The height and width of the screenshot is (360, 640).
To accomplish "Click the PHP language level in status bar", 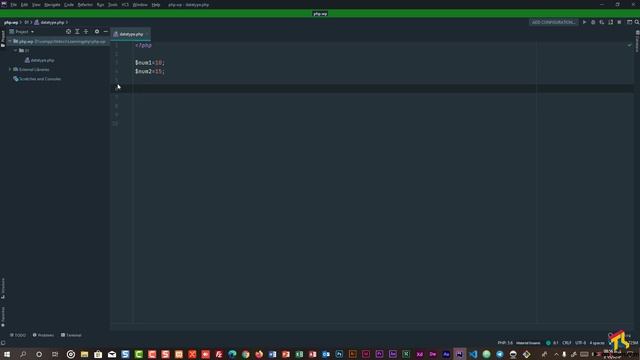I will coord(505,343).
